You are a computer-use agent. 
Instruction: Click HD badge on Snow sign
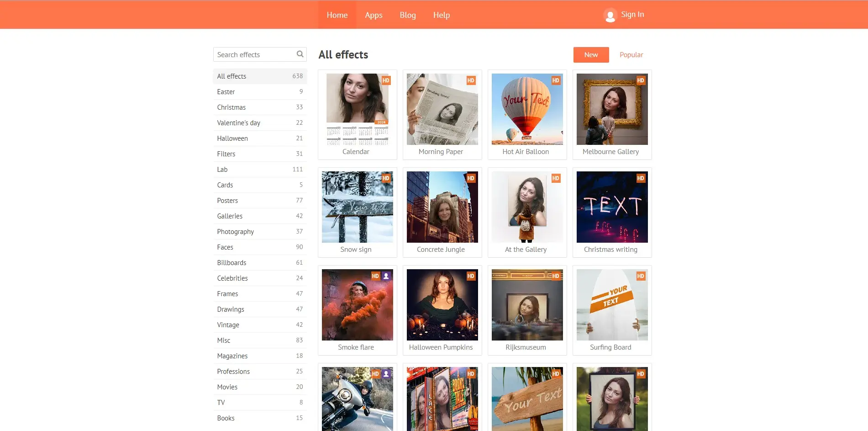pos(386,178)
